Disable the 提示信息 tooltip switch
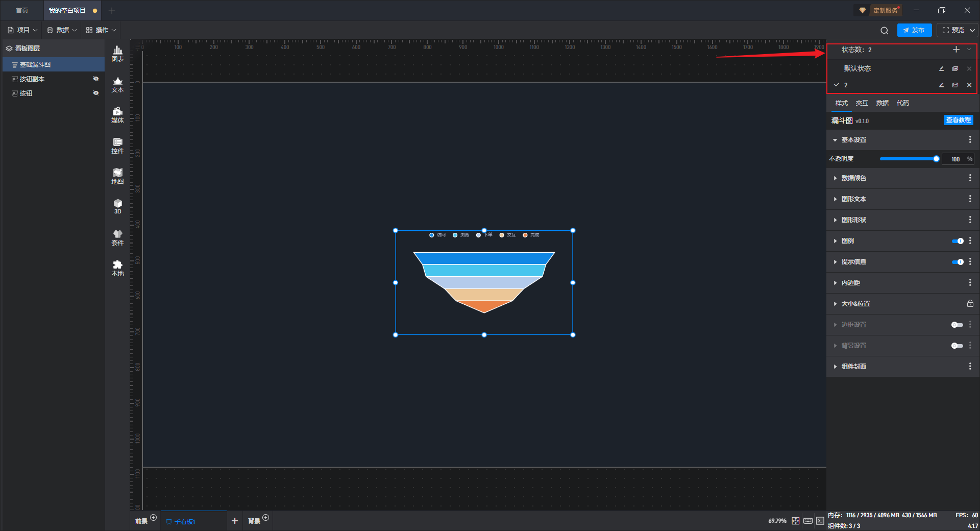 tap(957, 262)
